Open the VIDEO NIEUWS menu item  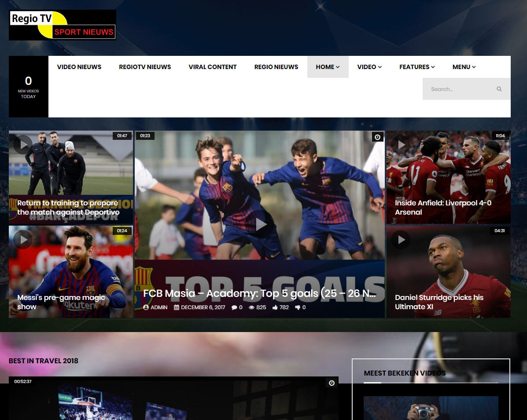(x=79, y=67)
